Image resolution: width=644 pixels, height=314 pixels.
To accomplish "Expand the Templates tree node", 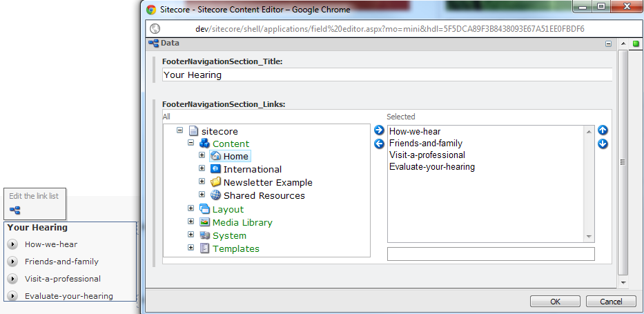I will (191, 248).
